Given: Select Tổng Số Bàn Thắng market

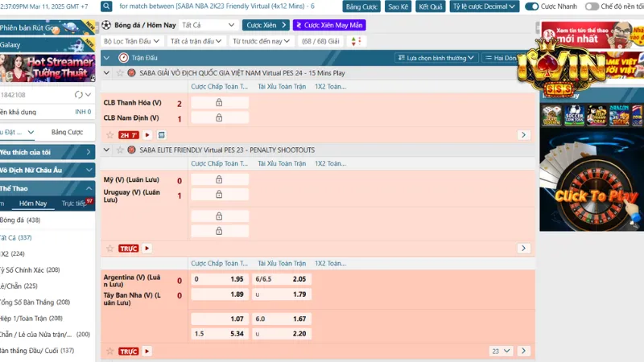Looking at the screenshot, I should pos(35,302).
